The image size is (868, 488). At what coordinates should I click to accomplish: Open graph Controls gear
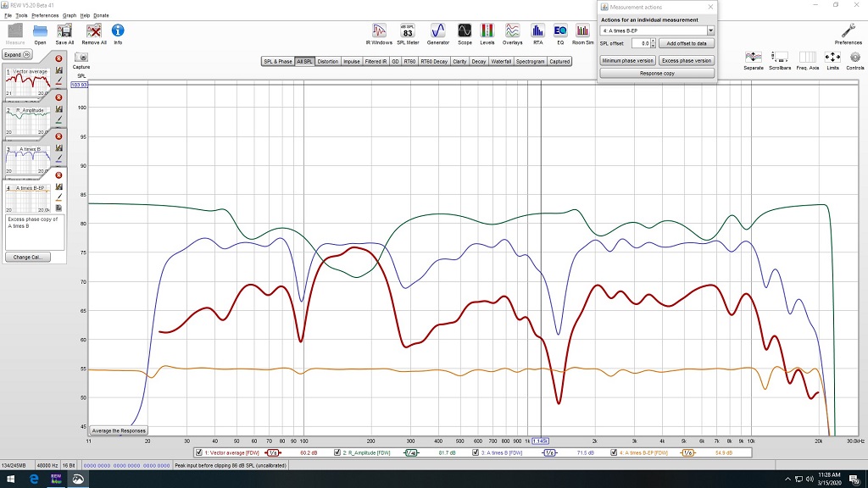(x=855, y=58)
